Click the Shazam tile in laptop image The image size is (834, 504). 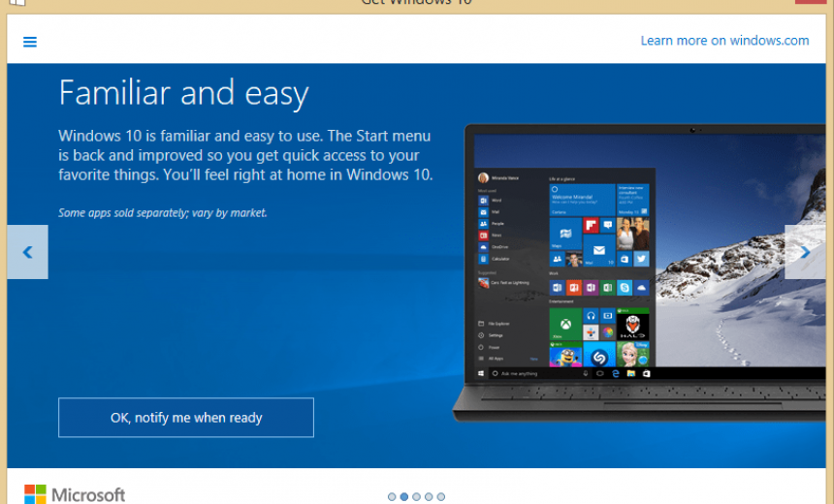(x=599, y=355)
